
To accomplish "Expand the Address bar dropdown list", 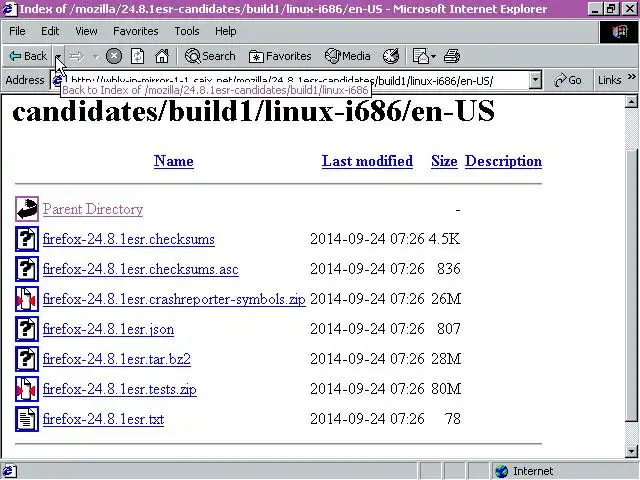I will [x=535, y=80].
